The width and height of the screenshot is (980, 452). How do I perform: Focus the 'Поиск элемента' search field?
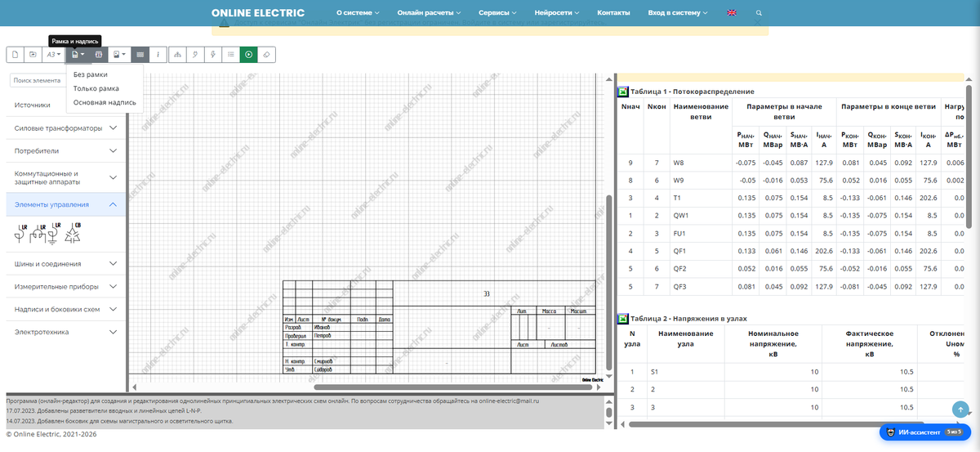tap(38, 80)
